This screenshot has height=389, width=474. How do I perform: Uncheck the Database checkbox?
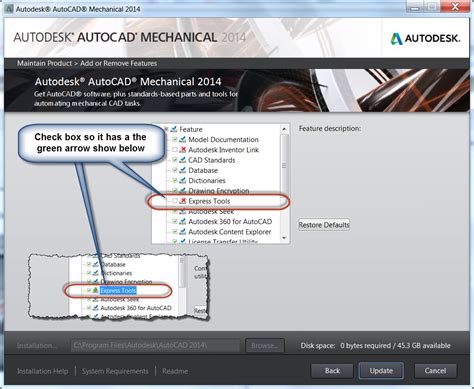[x=175, y=170]
